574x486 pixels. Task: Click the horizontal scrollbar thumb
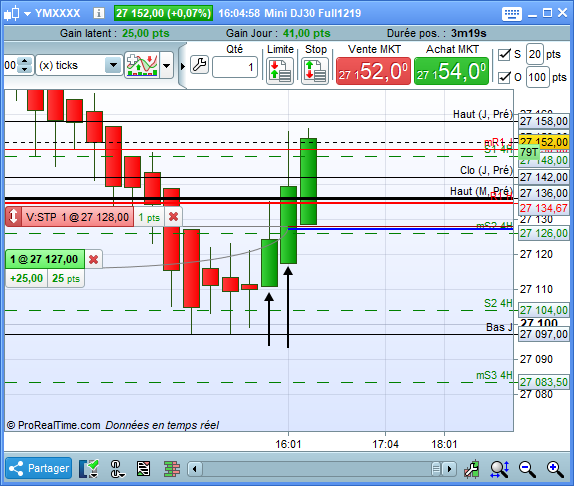click(435, 469)
